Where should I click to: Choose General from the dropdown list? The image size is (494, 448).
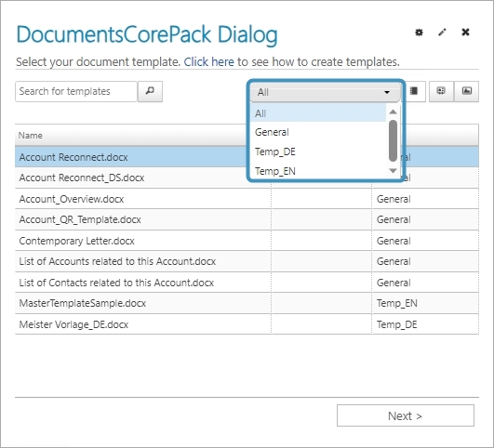[318, 132]
